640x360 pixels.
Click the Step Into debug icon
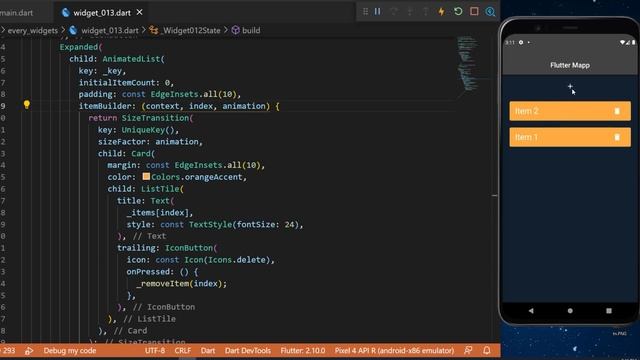[x=410, y=11]
